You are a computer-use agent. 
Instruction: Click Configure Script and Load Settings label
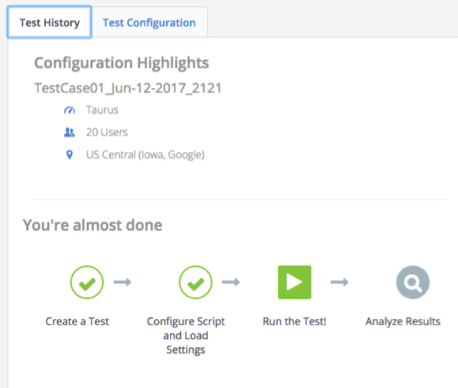point(186,335)
